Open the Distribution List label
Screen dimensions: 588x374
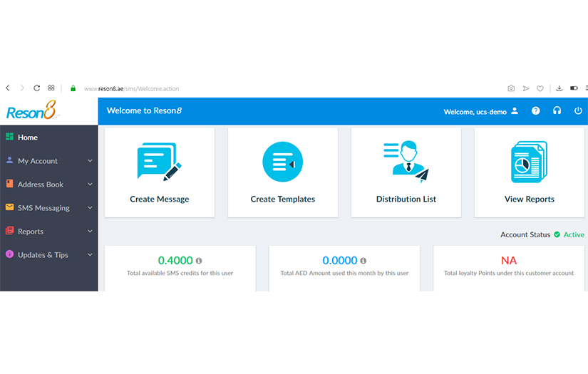406,199
